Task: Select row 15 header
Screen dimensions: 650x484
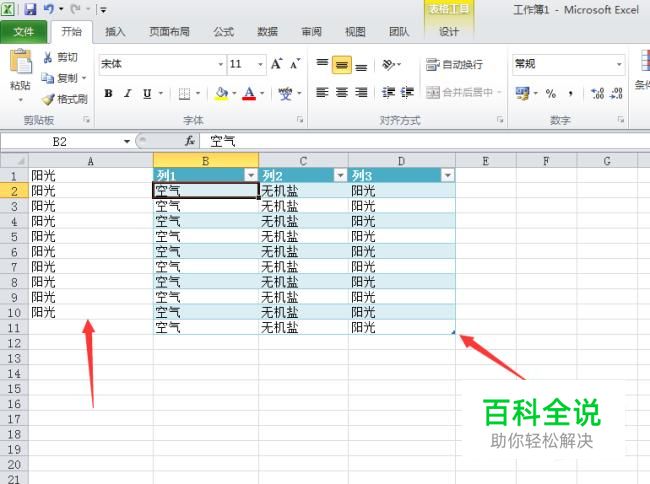Action: (x=14, y=389)
